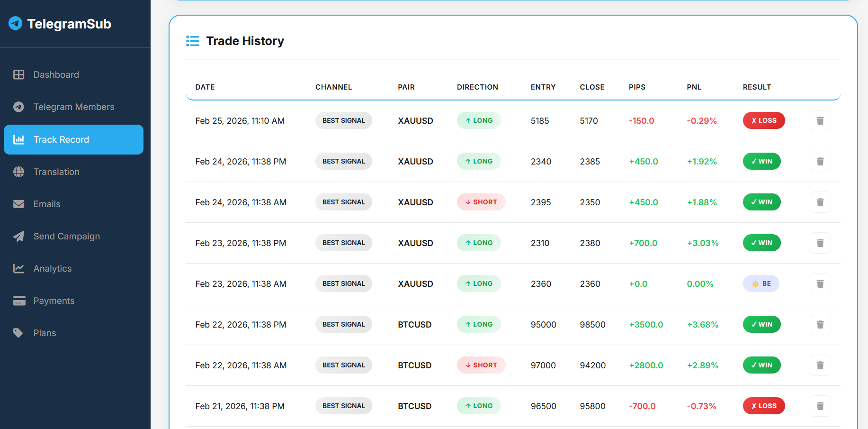
Task: Click the Plans tag icon
Action: click(19, 333)
